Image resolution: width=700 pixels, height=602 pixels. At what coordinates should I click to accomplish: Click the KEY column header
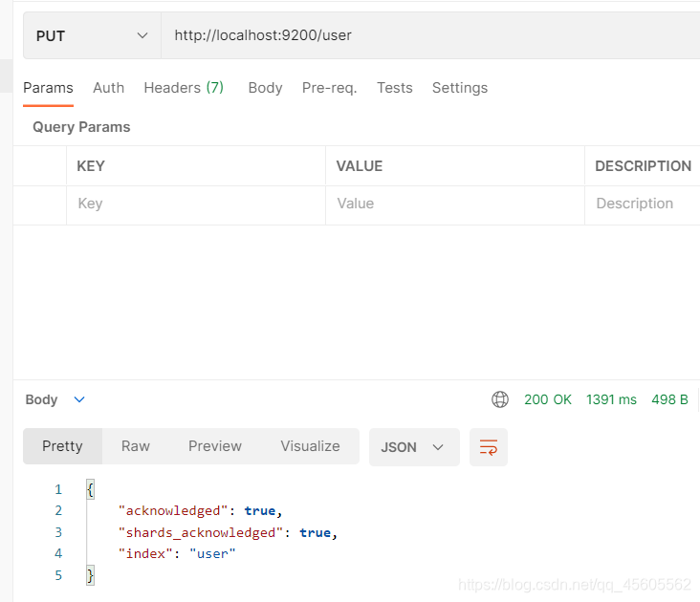(x=91, y=166)
